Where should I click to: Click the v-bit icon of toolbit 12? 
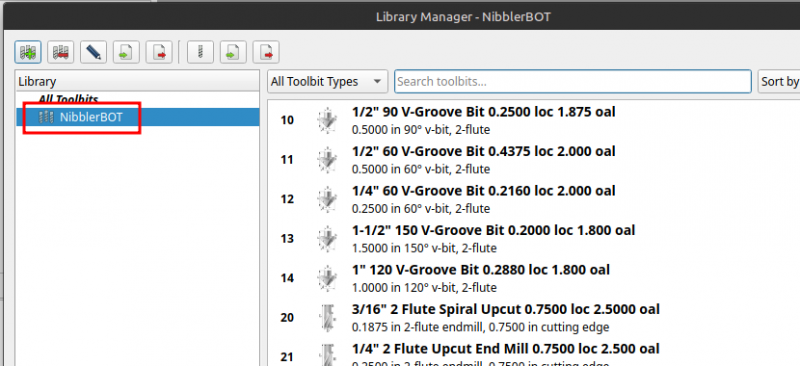point(327,199)
